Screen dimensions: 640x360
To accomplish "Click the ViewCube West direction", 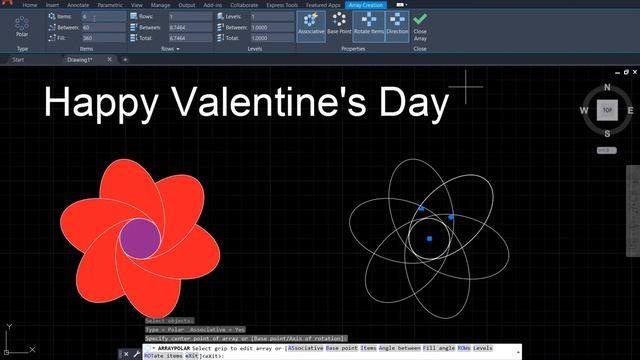I will point(584,110).
